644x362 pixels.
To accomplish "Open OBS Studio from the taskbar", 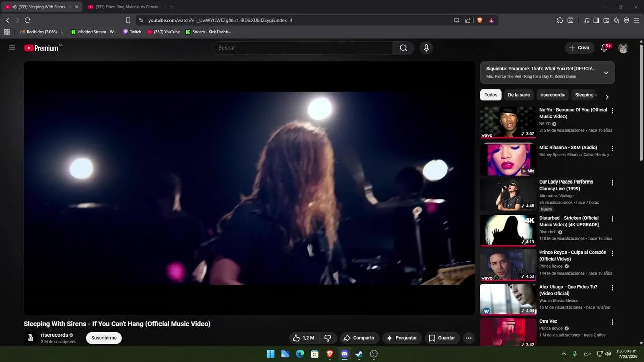I will 374,354.
